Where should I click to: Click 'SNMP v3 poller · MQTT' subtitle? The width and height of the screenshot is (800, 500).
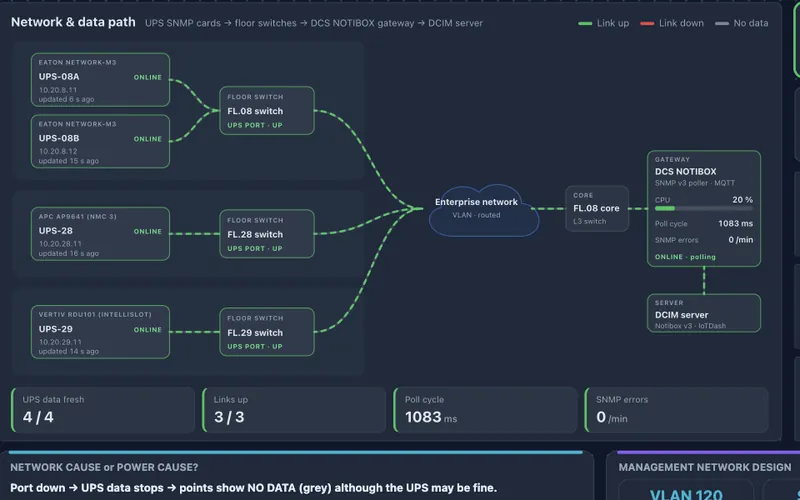(695, 183)
